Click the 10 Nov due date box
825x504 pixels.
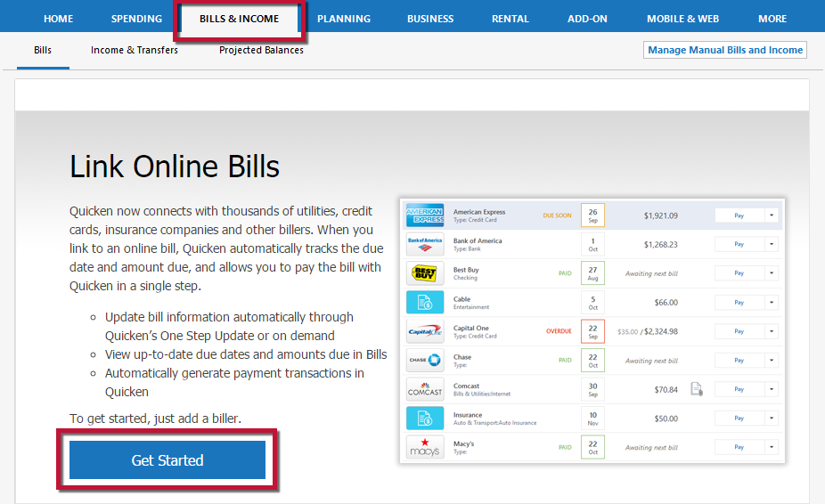(593, 419)
